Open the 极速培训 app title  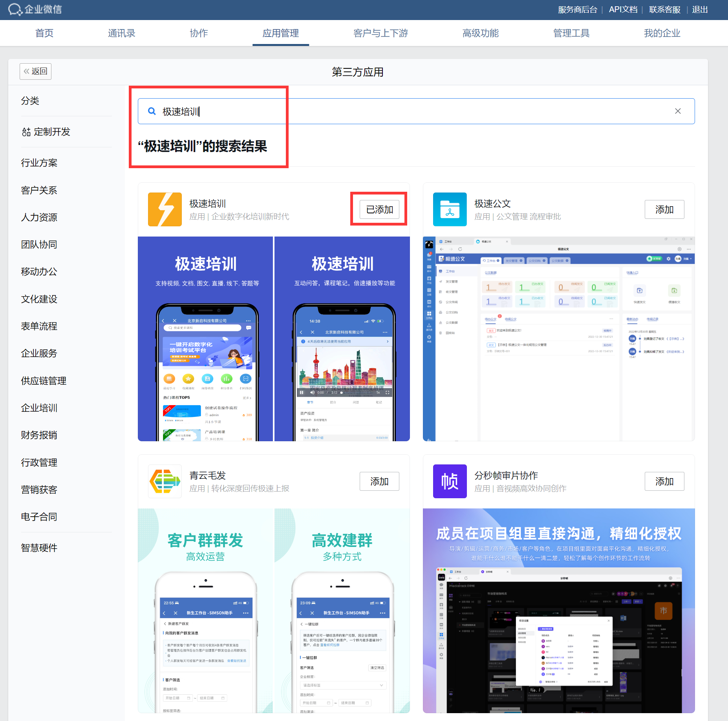tap(208, 204)
